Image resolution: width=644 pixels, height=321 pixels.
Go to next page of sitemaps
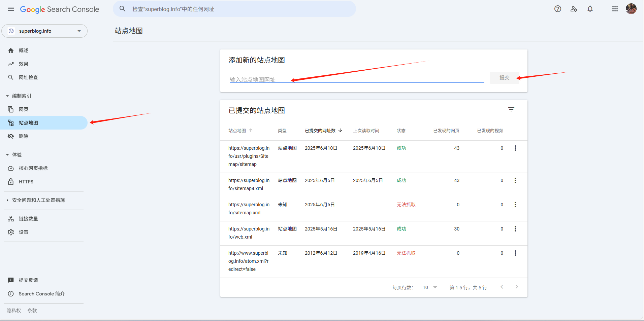517,287
